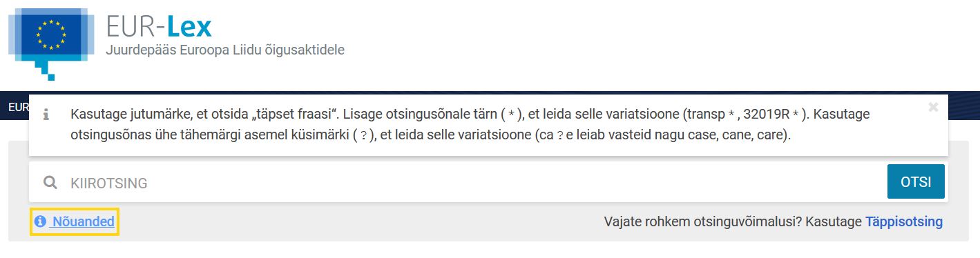The height and width of the screenshot is (258, 980).
Task: Click the bold Lex part of the title
Action: click(189, 26)
